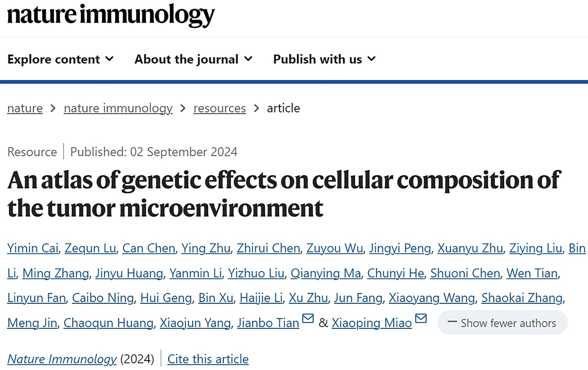Collapse list with Show fewer authors
This screenshot has width=588, height=370.
(x=502, y=323)
